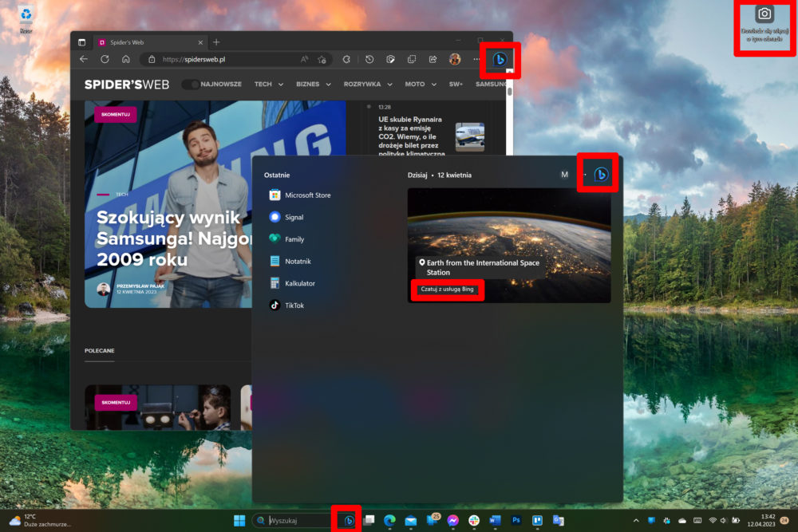798x532 pixels.
Task: Click the camera icon about this desktop image
Action: pyautogui.click(x=764, y=14)
